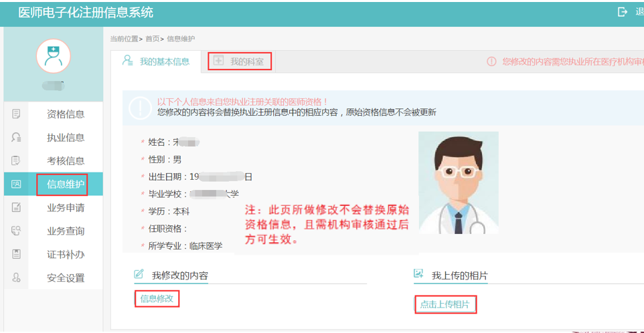
Task: Click the 首页 breadcrumb link
Action: [152, 39]
